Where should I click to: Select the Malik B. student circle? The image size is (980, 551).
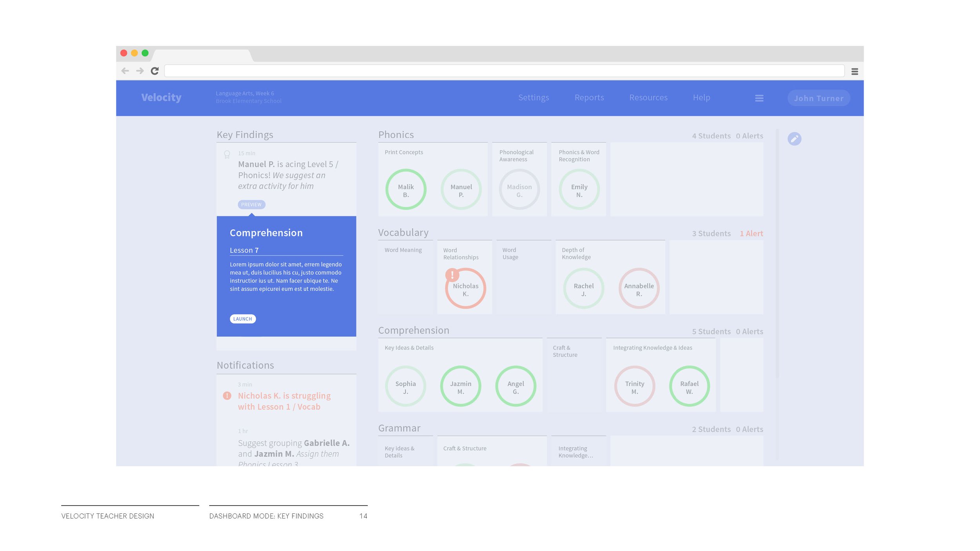click(406, 190)
